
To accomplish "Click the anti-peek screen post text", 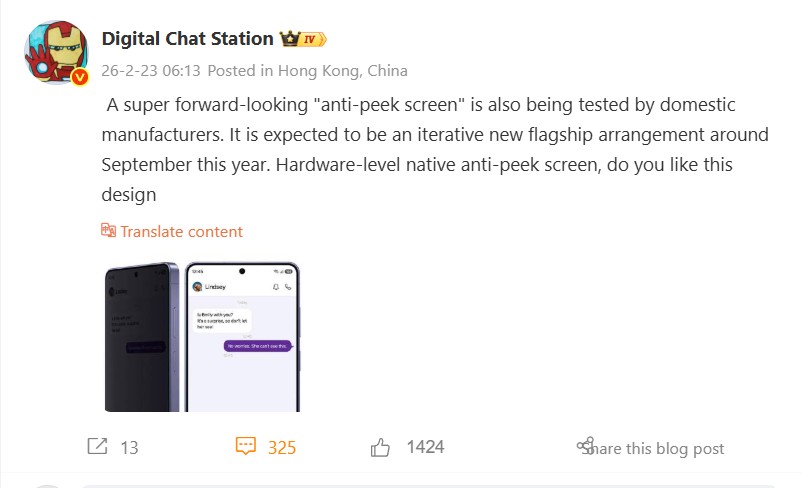I will pyautogui.click(x=435, y=149).
